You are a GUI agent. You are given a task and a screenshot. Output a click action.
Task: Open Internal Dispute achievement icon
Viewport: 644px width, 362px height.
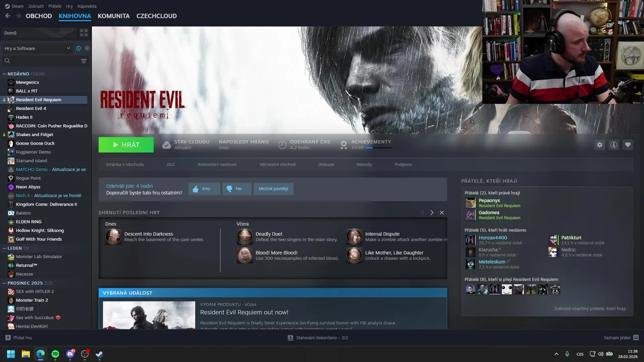354,237
